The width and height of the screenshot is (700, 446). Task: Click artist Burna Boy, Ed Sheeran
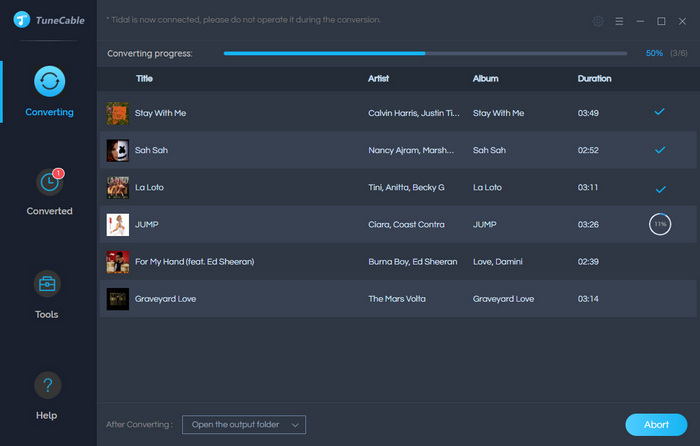click(x=412, y=262)
